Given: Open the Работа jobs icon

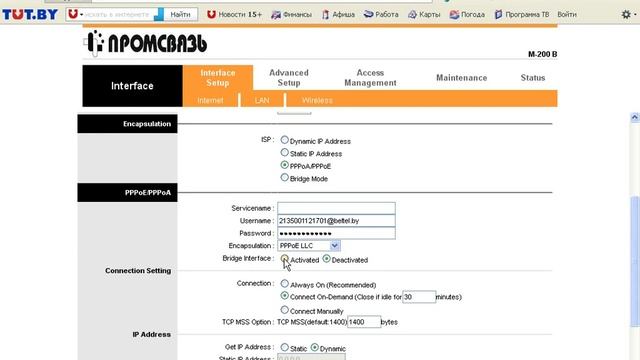Looking at the screenshot, I should point(369,14).
